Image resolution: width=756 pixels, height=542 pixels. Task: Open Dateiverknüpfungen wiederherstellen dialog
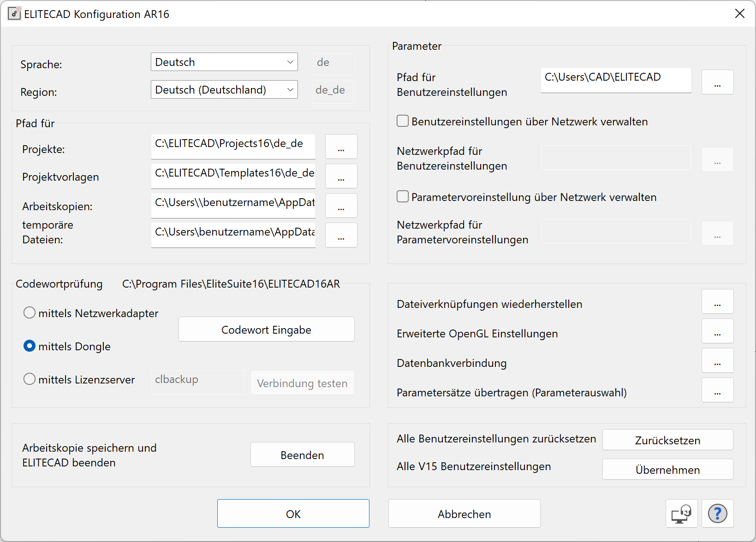point(717,301)
